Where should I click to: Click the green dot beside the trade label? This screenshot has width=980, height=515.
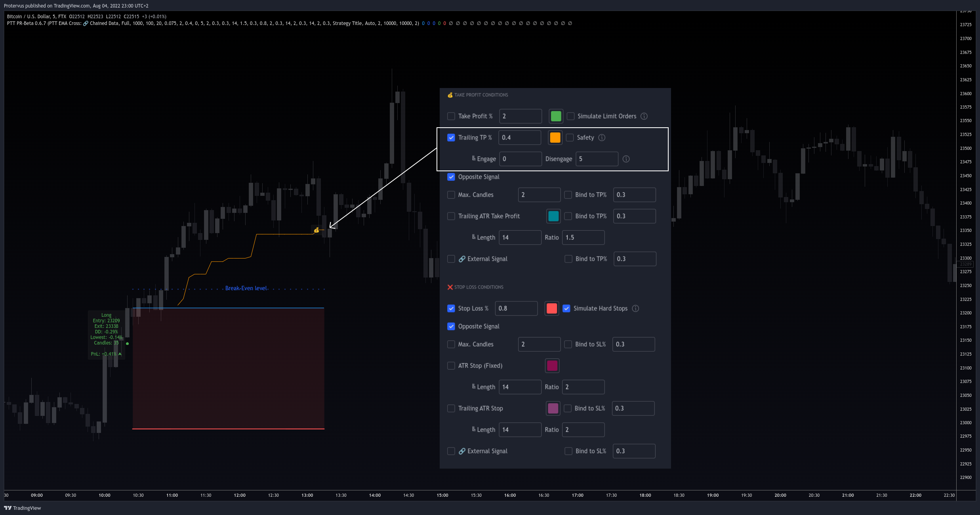click(127, 343)
